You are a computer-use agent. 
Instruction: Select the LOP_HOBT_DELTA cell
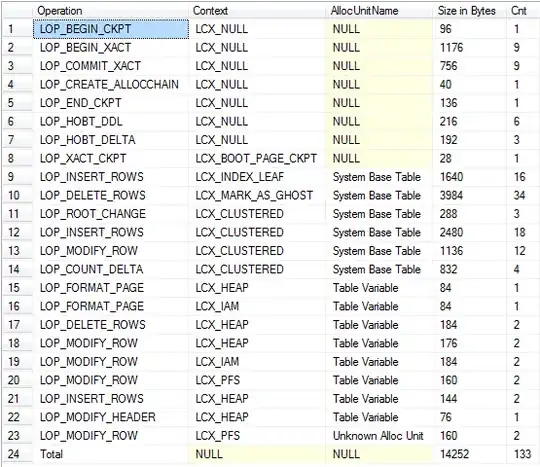tap(111, 140)
